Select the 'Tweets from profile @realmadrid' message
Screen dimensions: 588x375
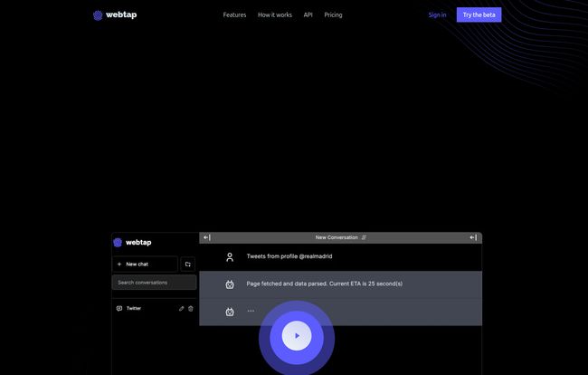[x=289, y=256]
